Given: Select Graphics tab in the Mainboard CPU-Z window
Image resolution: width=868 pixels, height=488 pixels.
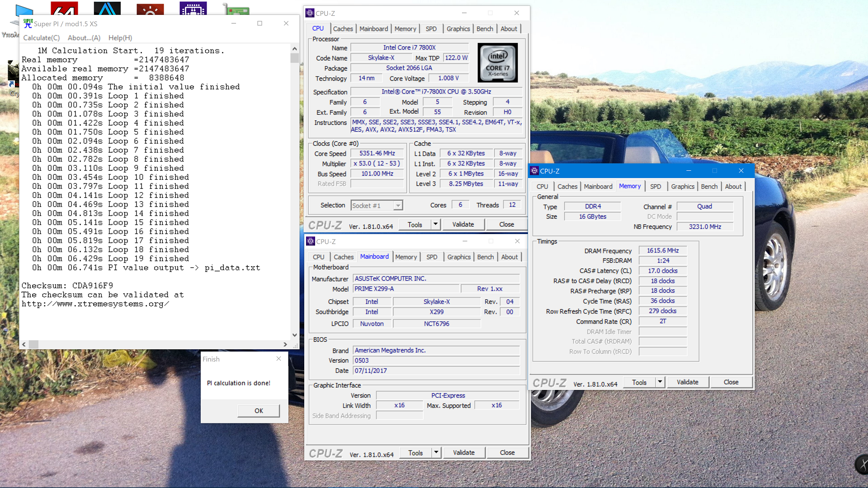Looking at the screenshot, I should pos(459,257).
